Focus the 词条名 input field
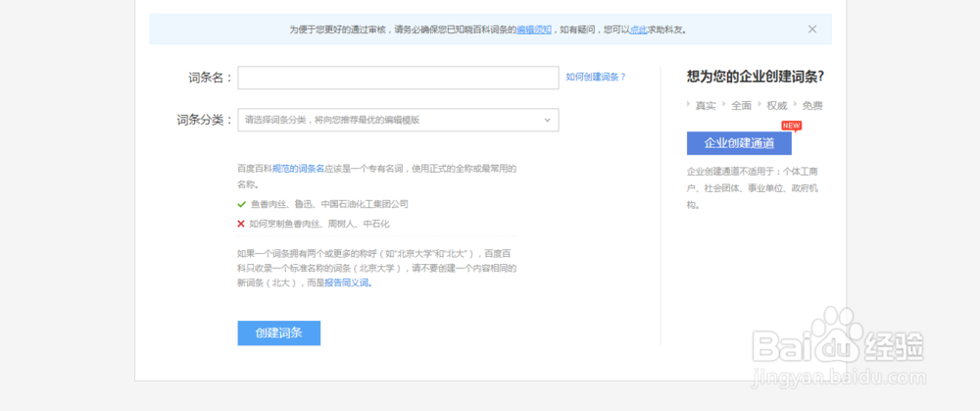This screenshot has height=411, width=980. 398,77
